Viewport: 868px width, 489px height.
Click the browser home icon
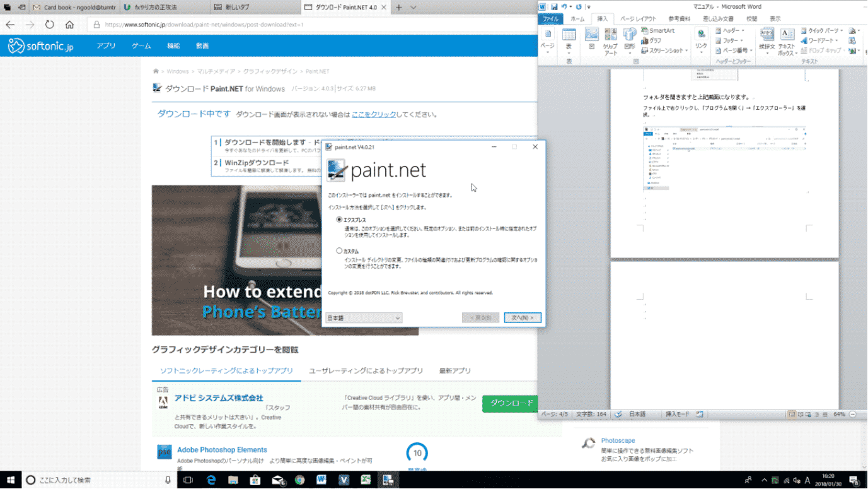[x=69, y=25]
